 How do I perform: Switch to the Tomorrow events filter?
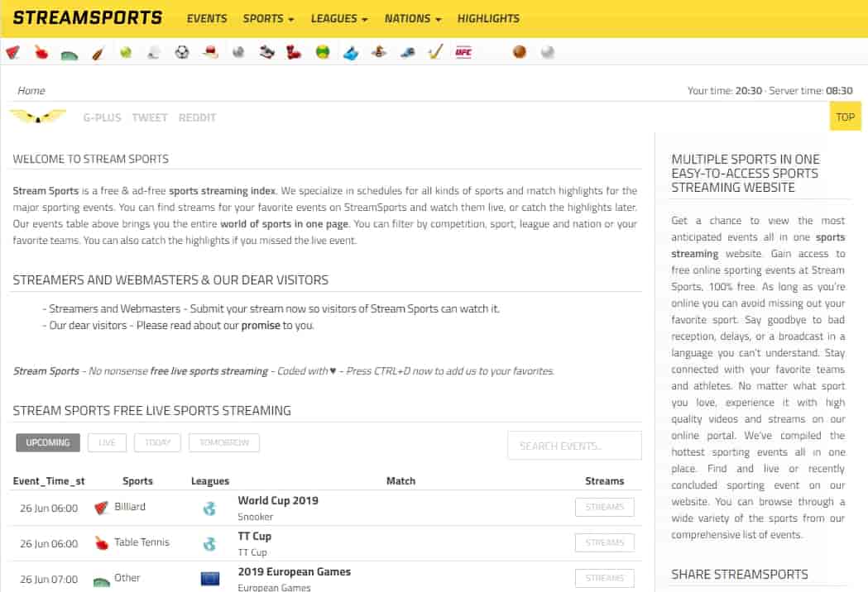pyautogui.click(x=223, y=442)
